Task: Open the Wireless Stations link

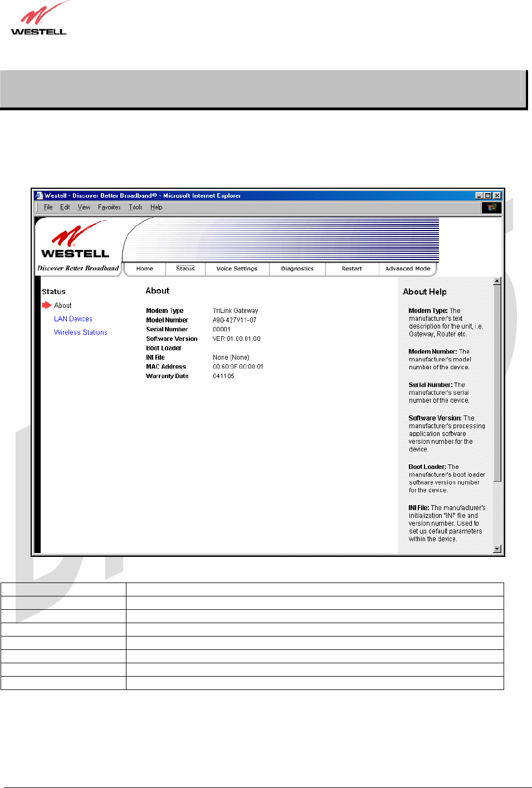Action: (x=81, y=332)
